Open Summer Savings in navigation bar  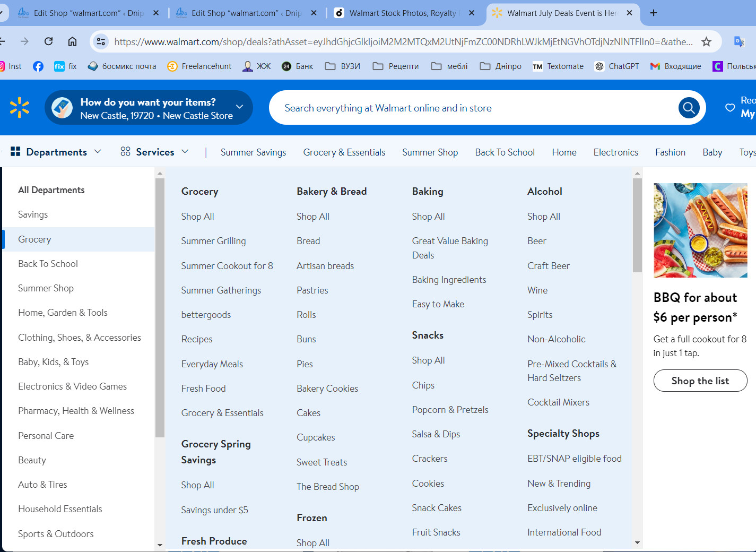pos(253,152)
